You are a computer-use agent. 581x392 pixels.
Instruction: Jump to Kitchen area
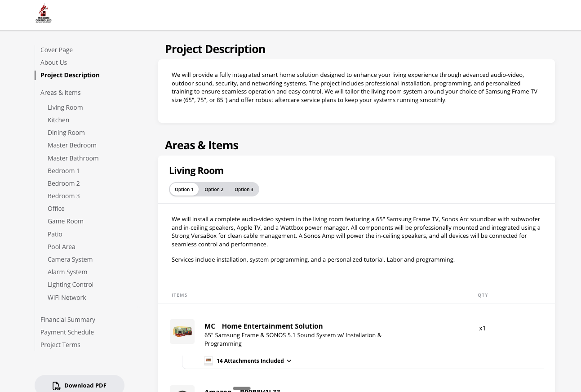[58, 120]
